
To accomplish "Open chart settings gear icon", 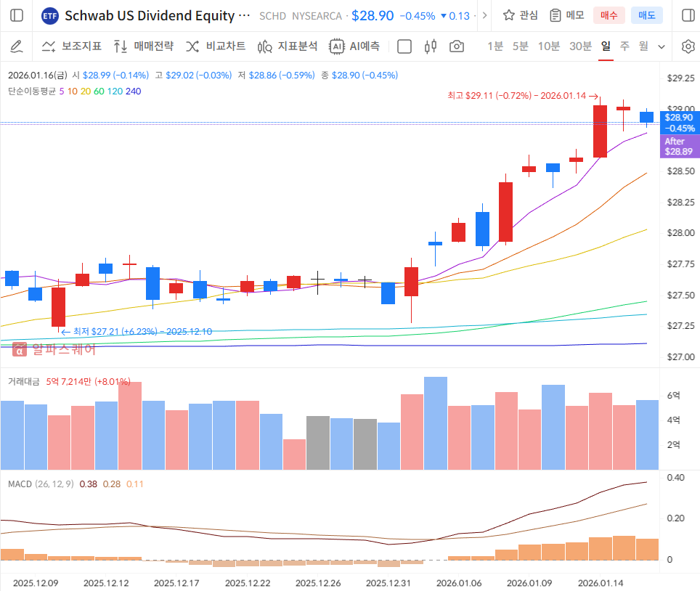I will pyautogui.click(x=688, y=46).
